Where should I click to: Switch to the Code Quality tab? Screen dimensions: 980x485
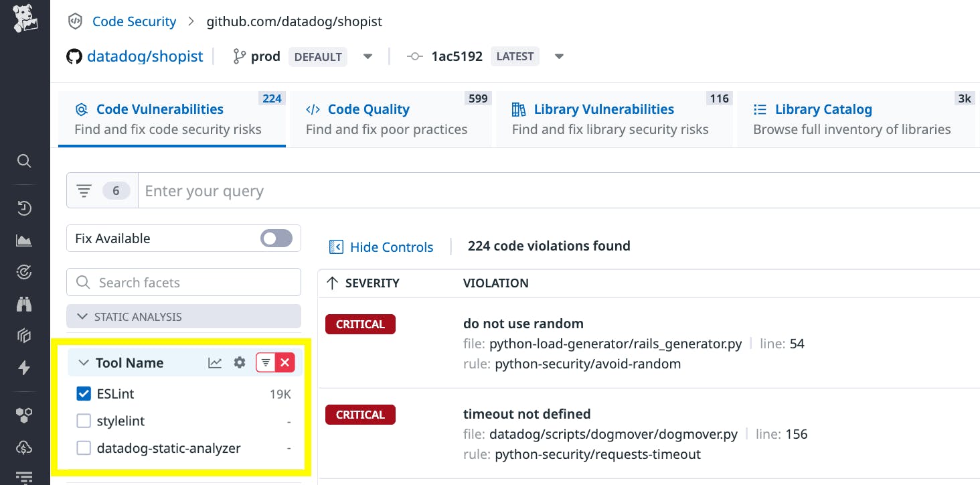coord(368,109)
